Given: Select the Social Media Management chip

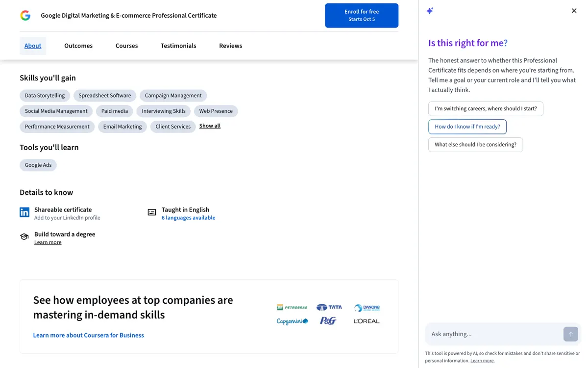Looking at the screenshot, I should pos(56,111).
